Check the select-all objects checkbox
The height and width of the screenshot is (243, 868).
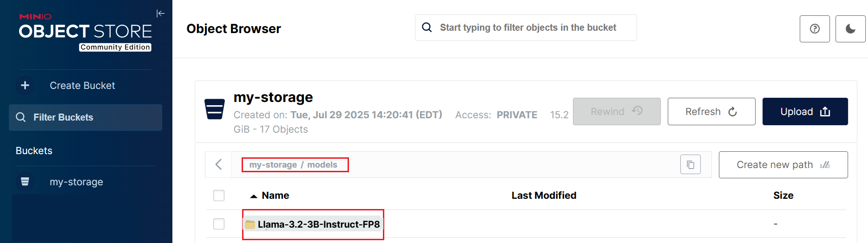(x=219, y=196)
